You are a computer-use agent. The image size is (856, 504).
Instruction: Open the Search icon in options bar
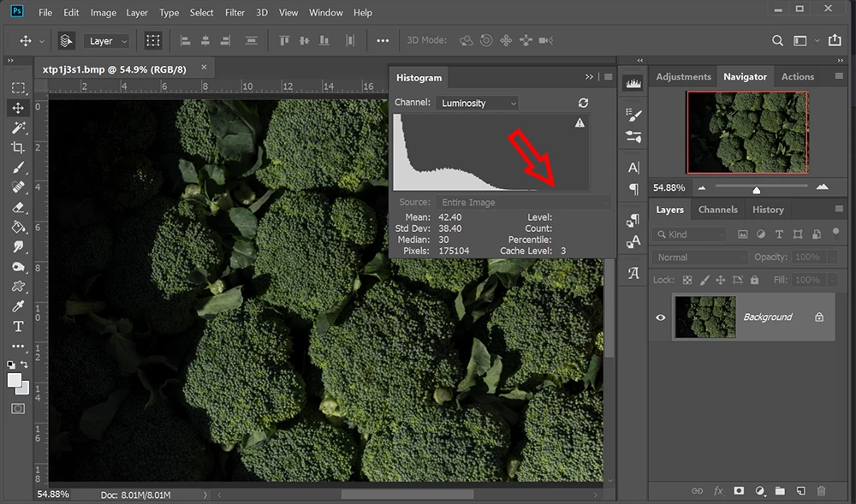pyautogui.click(x=777, y=41)
